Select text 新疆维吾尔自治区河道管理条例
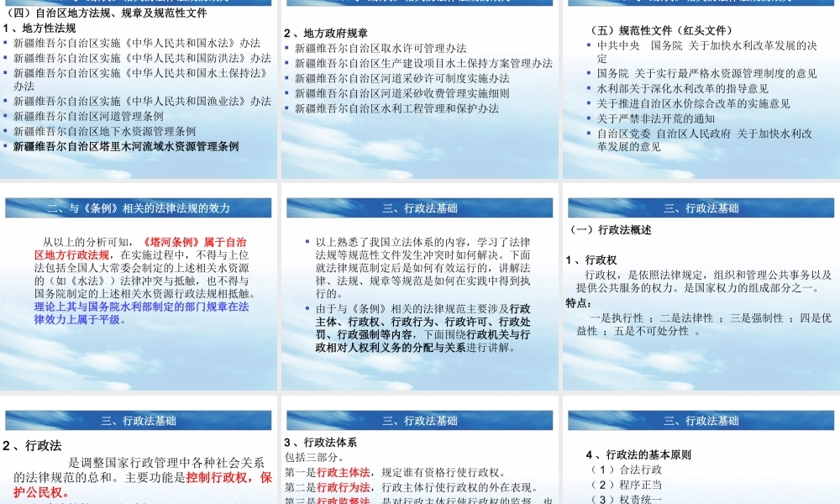The image size is (840, 504). pyautogui.click(x=88, y=116)
